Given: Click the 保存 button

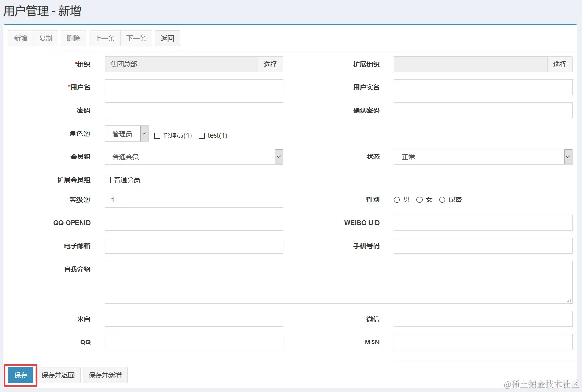Looking at the screenshot, I should point(21,375).
